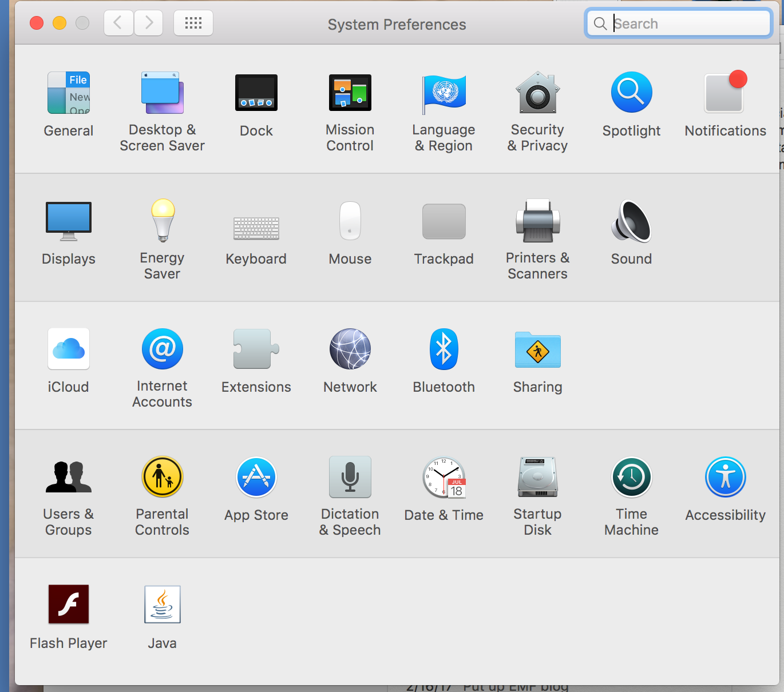Open Dictation & Speech preferences

350,477
